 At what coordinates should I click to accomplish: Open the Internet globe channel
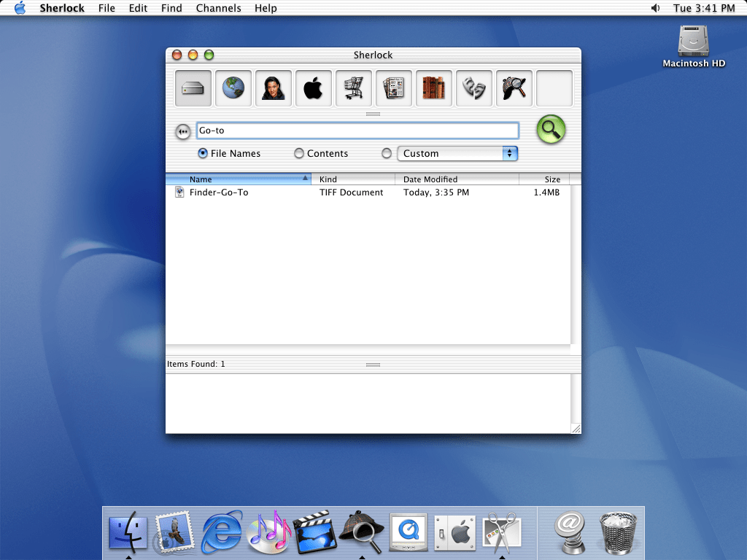click(x=233, y=89)
